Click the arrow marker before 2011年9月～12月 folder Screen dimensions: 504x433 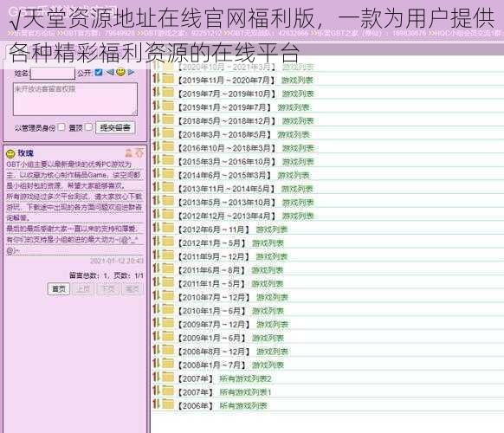156,255
